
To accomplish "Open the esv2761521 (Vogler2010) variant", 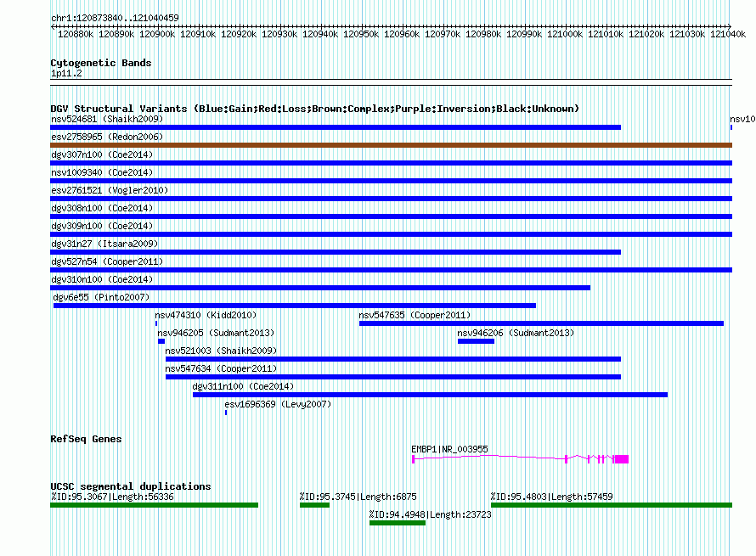I will click(x=110, y=190).
